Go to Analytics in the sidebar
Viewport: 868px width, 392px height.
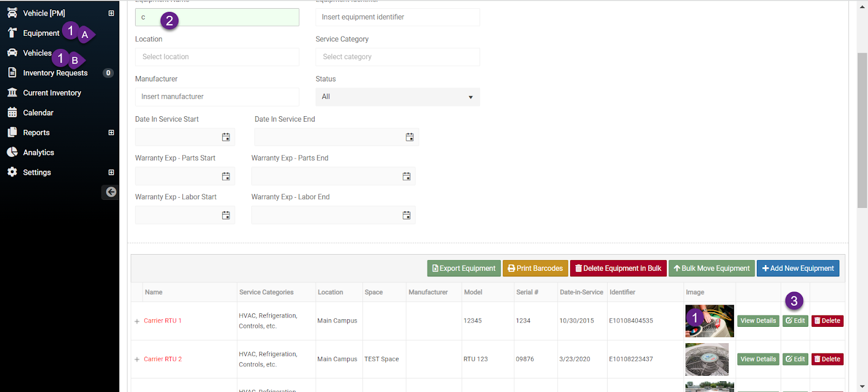coord(38,153)
